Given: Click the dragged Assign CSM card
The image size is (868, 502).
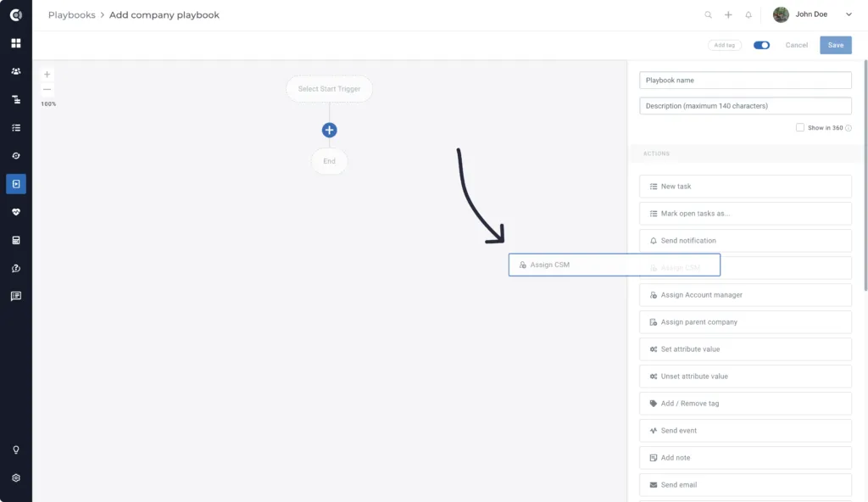Looking at the screenshot, I should [x=615, y=265].
